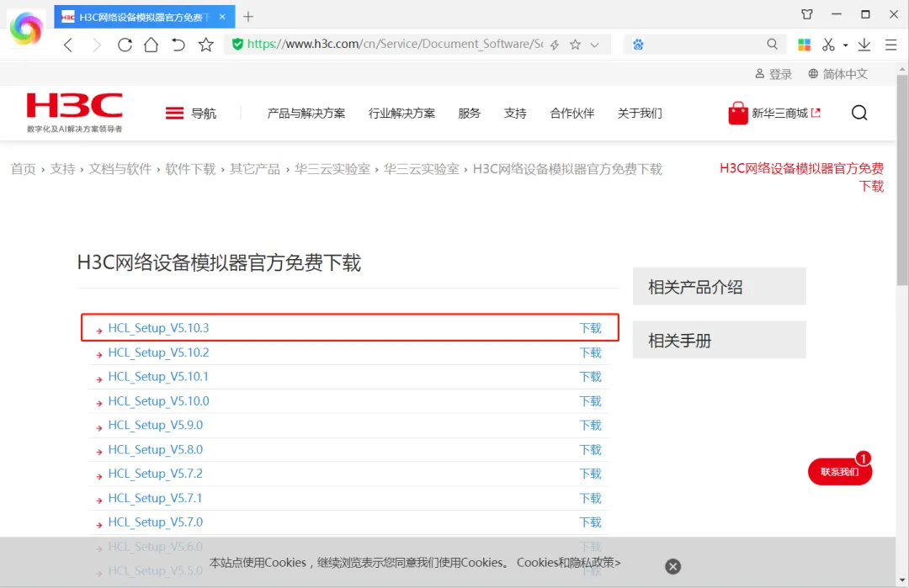This screenshot has height=588, width=909.
Task: Open HCL_Setup_V5.10.2 link
Action: point(158,352)
